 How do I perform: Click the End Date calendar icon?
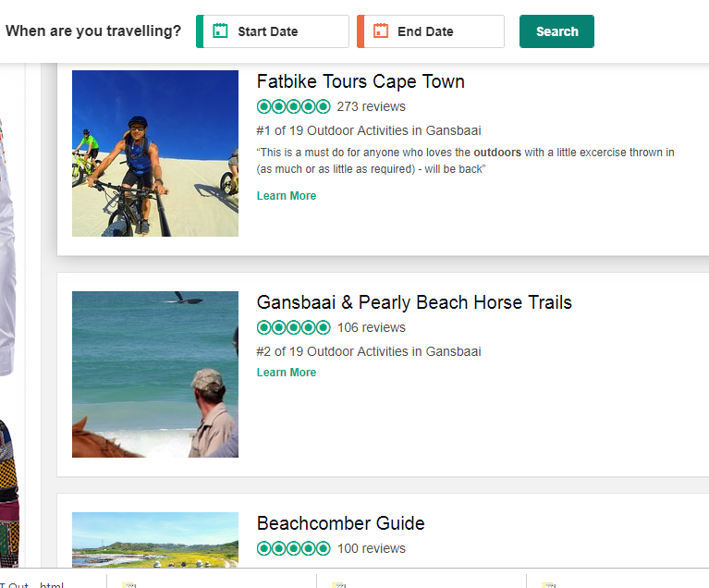coord(381,31)
